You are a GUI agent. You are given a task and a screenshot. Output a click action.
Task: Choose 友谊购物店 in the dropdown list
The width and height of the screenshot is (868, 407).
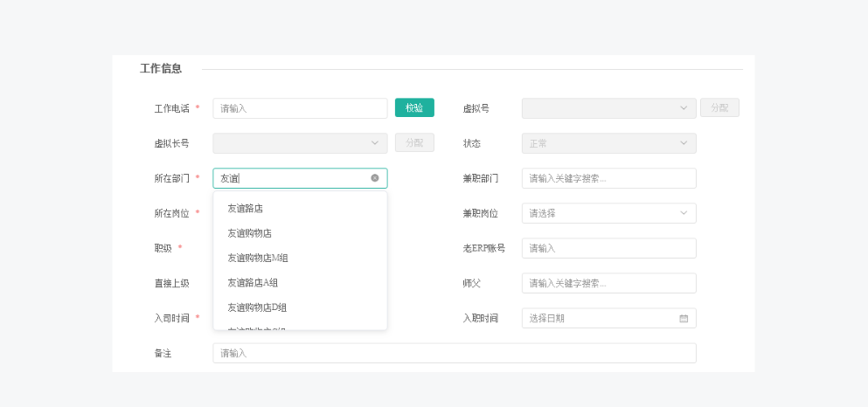(250, 233)
